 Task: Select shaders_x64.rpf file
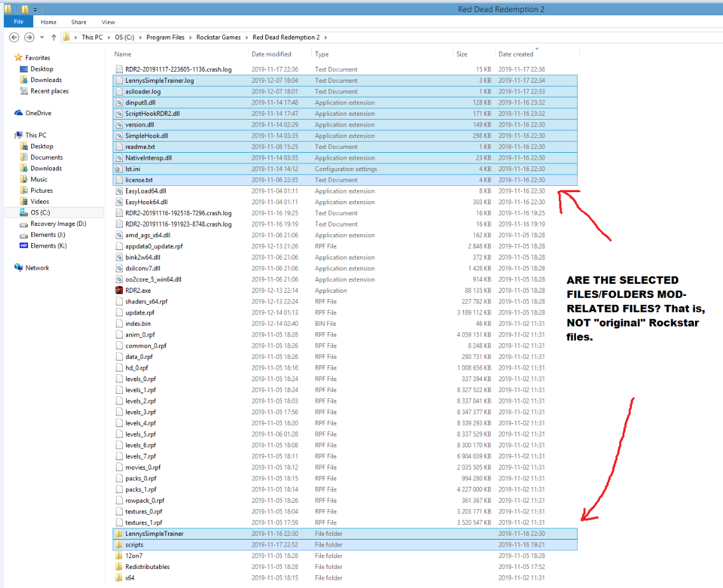[345, 302]
